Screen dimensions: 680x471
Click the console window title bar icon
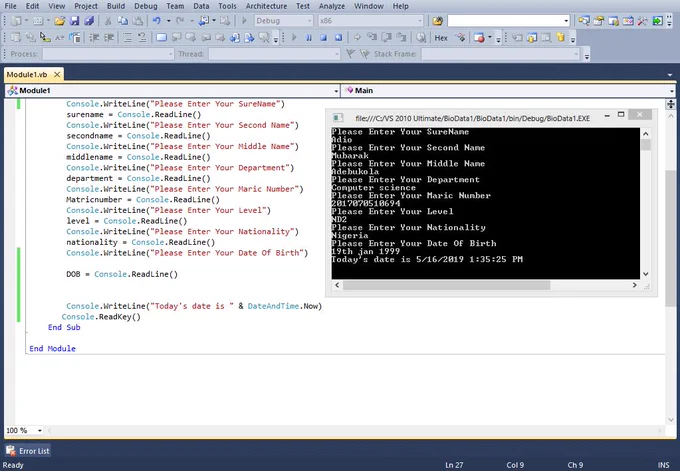click(338, 118)
